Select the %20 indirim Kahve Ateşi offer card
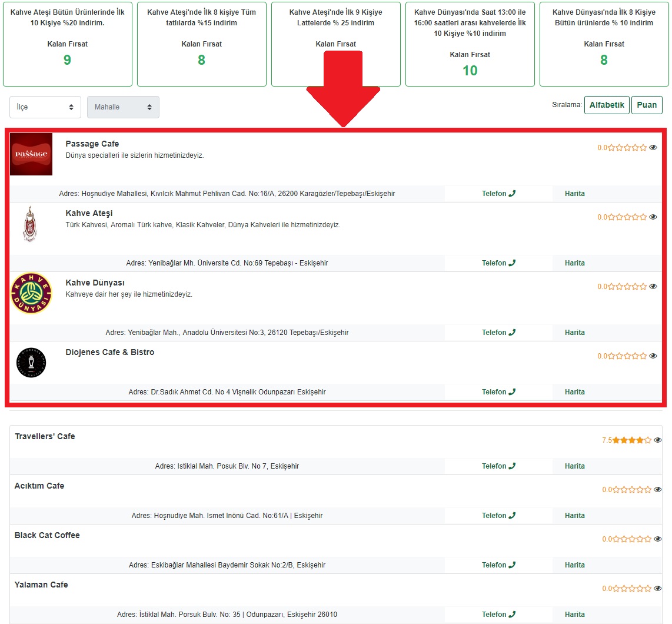The image size is (672, 624). point(68,44)
